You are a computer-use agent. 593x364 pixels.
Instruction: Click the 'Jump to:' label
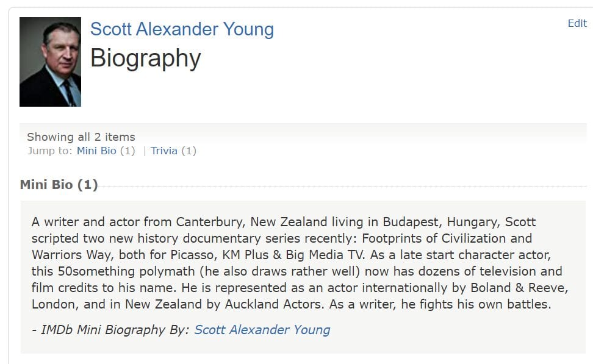click(50, 151)
